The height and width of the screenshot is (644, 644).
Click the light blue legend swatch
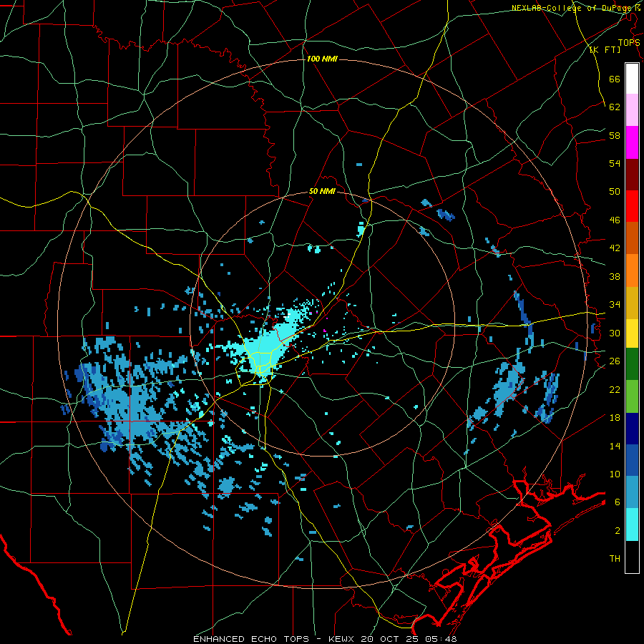point(632,492)
